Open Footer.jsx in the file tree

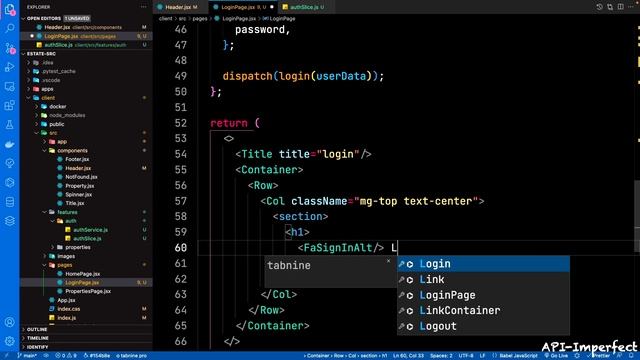coord(77,159)
